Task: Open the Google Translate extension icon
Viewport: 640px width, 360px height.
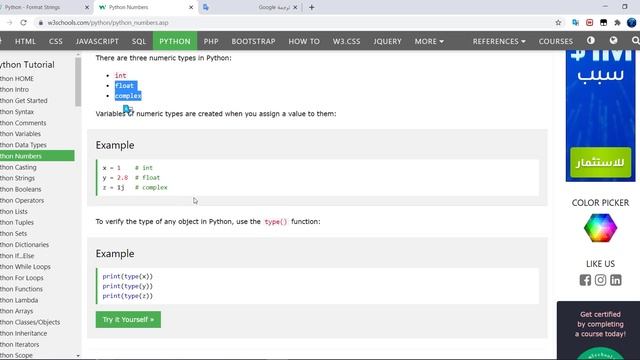Action: tap(576, 23)
